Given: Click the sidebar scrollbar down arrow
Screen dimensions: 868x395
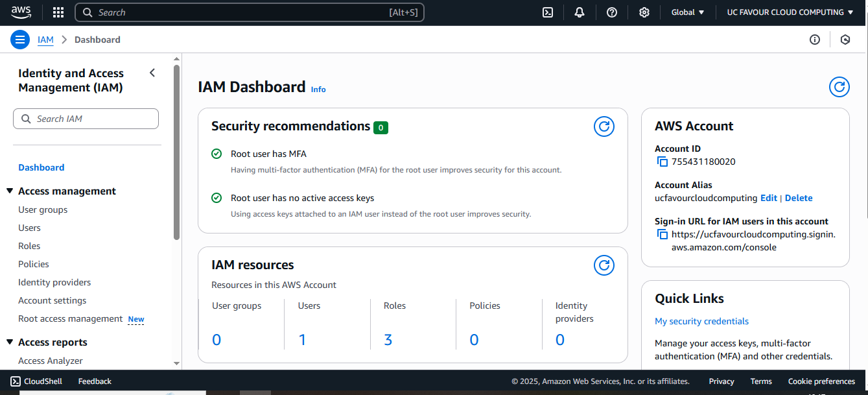Looking at the screenshot, I should point(177,364).
